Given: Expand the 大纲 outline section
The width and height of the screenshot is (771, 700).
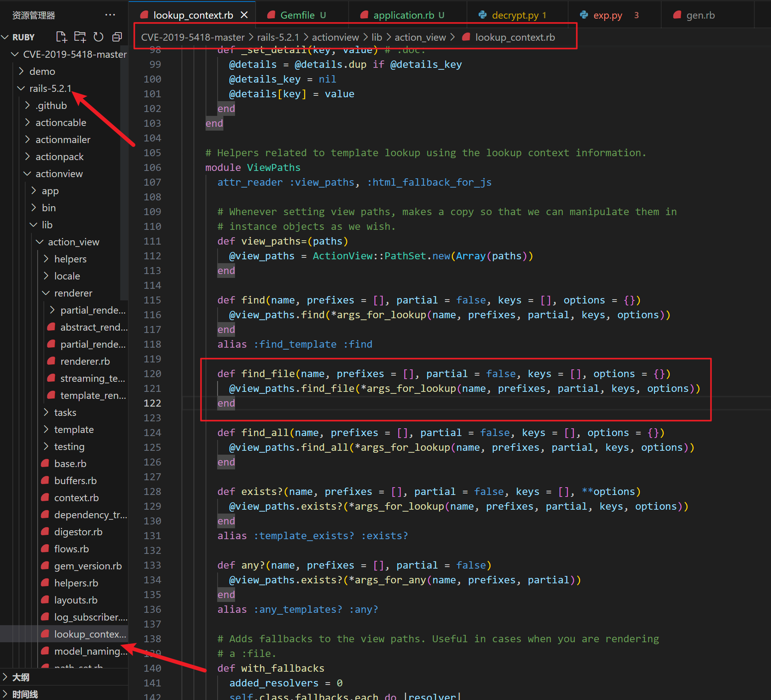Looking at the screenshot, I should (x=21, y=677).
